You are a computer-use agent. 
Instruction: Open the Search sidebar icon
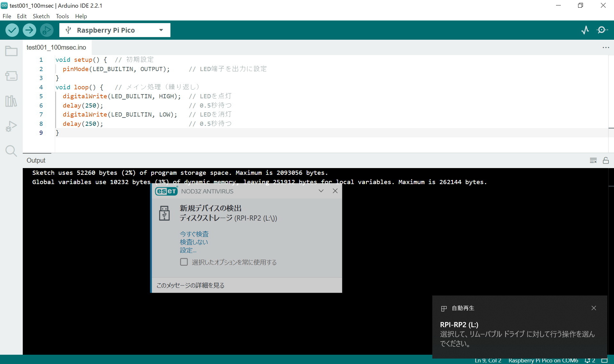point(11,151)
